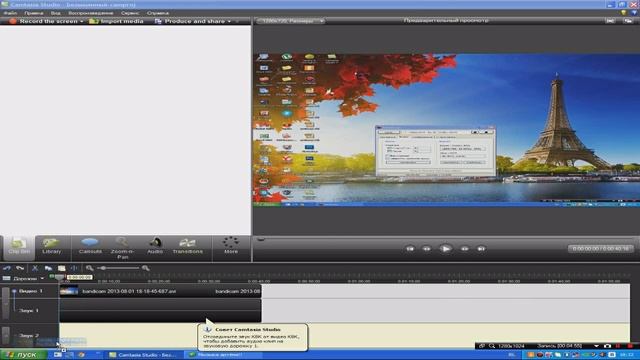
Task: Click the Copy icon in timeline toolbar
Action: tap(48, 268)
